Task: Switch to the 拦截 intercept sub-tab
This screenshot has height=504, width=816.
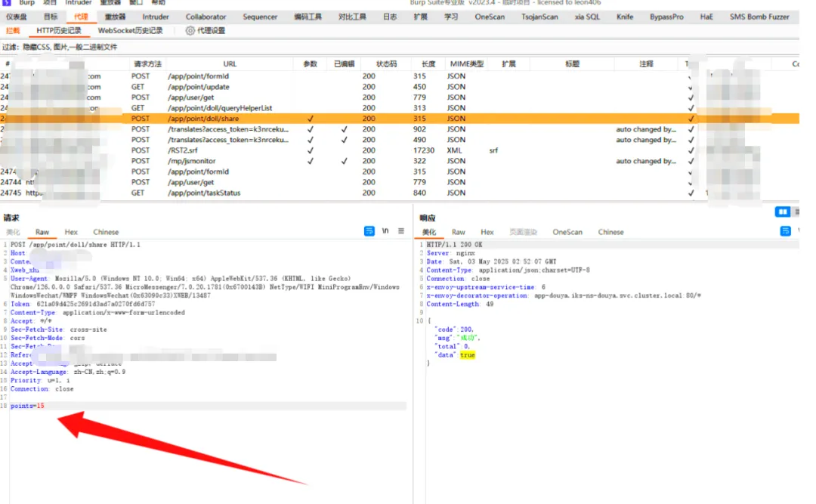Action: (x=13, y=31)
